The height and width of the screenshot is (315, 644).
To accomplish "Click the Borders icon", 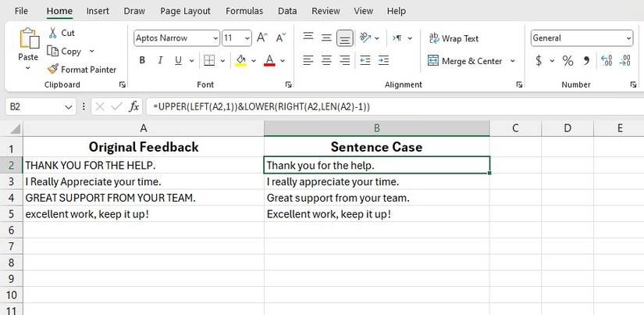I will pos(209,60).
